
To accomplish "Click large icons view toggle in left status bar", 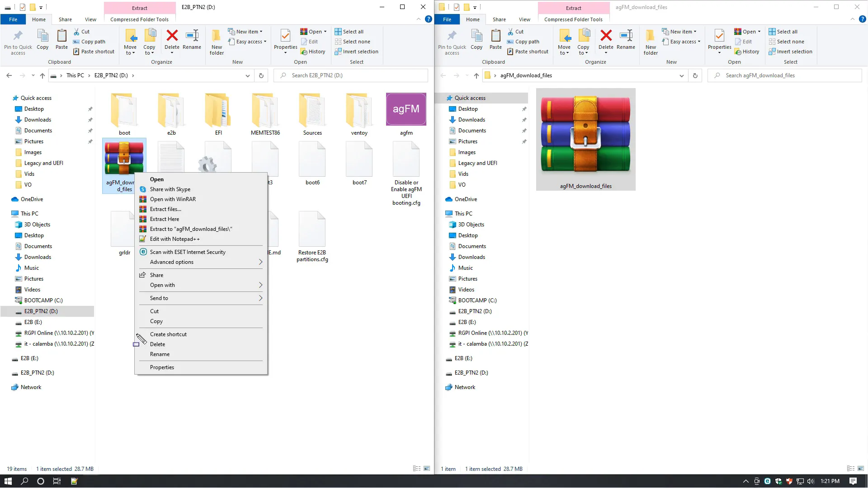I will click(426, 469).
